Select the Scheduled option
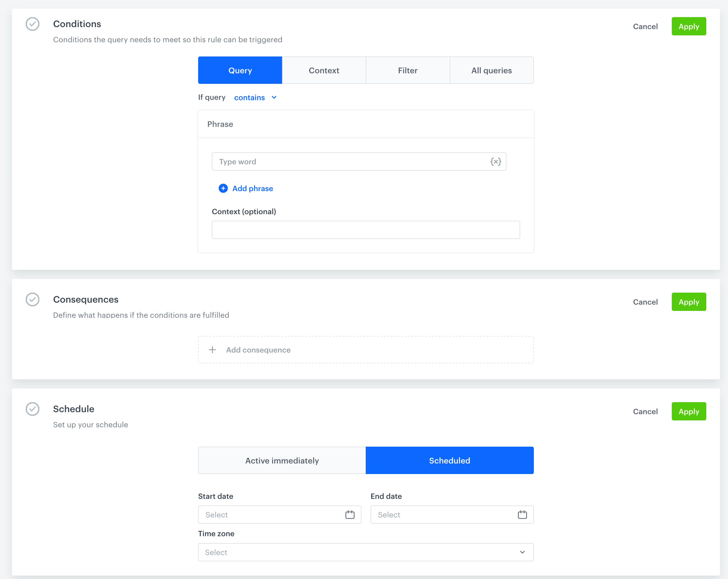The width and height of the screenshot is (728, 579). pos(449,460)
